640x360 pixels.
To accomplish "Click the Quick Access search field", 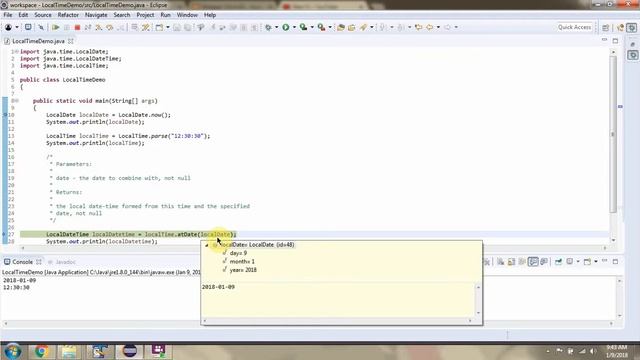I will point(574,27).
